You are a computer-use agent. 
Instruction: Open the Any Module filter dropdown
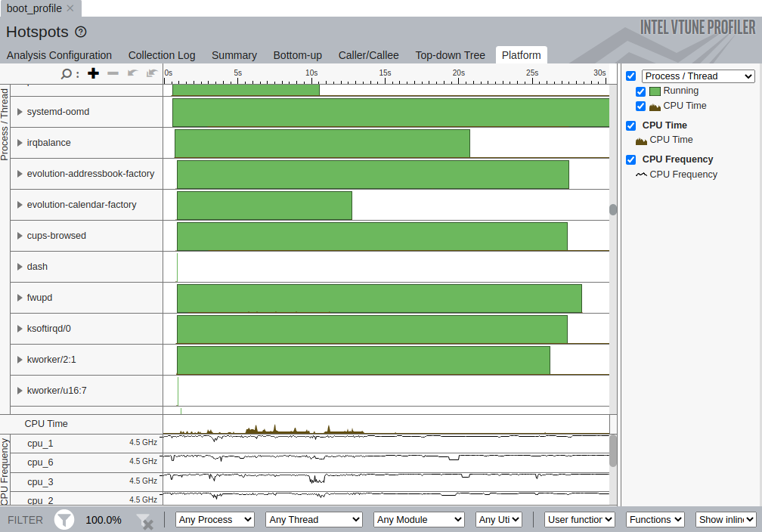(x=419, y=520)
